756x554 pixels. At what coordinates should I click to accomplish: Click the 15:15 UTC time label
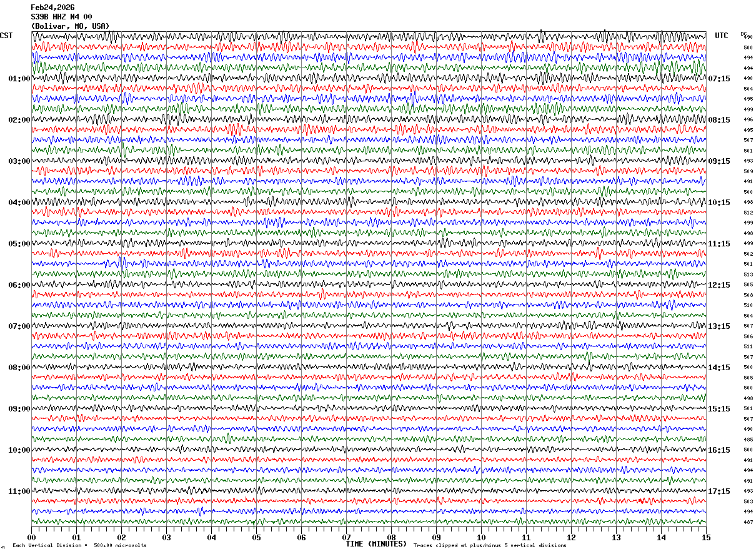point(719,409)
